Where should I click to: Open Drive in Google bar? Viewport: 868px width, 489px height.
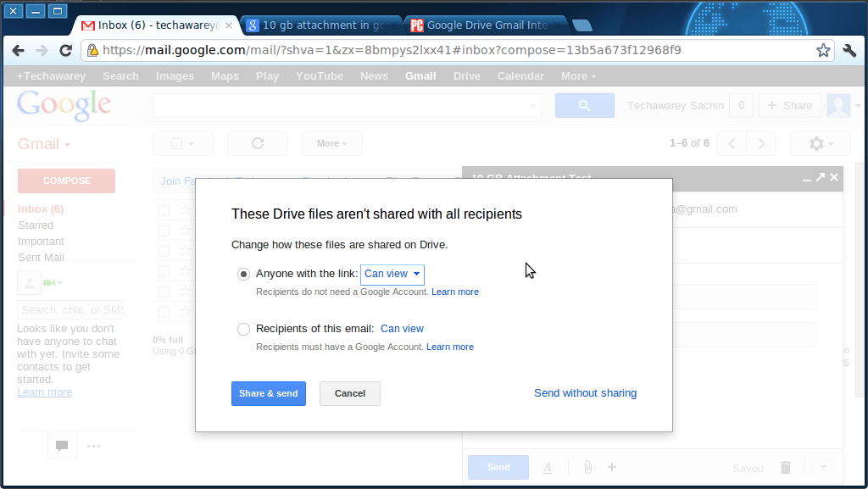(x=467, y=75)
